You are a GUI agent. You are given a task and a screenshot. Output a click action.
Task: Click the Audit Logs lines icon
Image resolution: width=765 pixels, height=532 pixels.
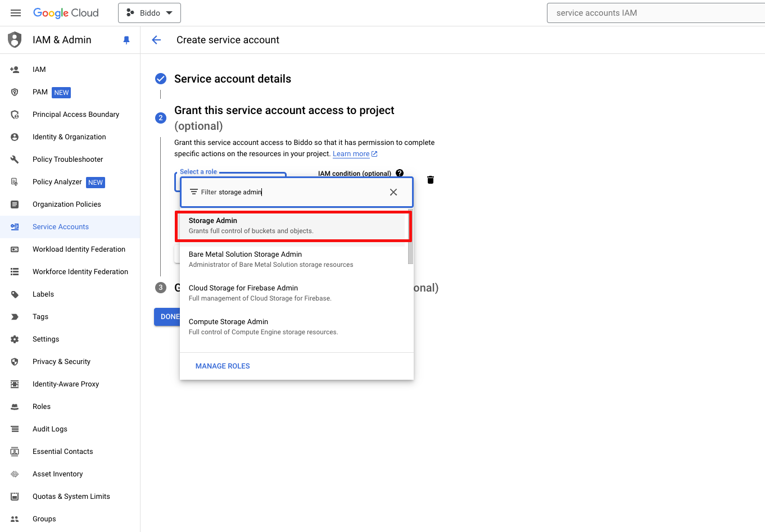[x=15, y=429]
